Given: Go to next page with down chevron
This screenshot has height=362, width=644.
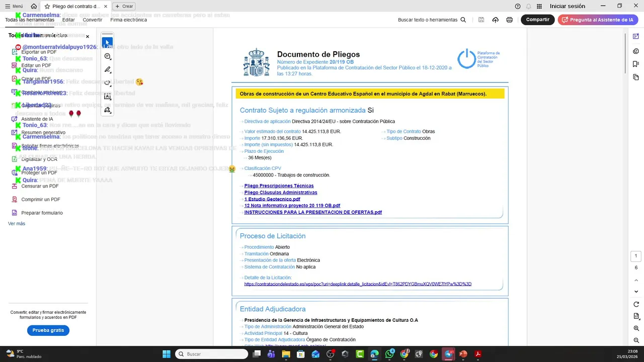Looking at the screenshot, I should pyautogui.click(x=636, y=292).
